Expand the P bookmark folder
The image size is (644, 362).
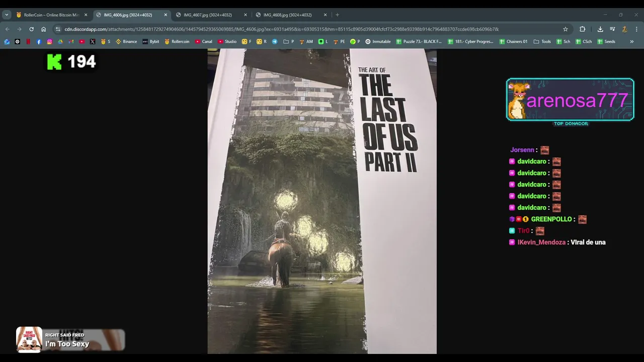(289, 42)
